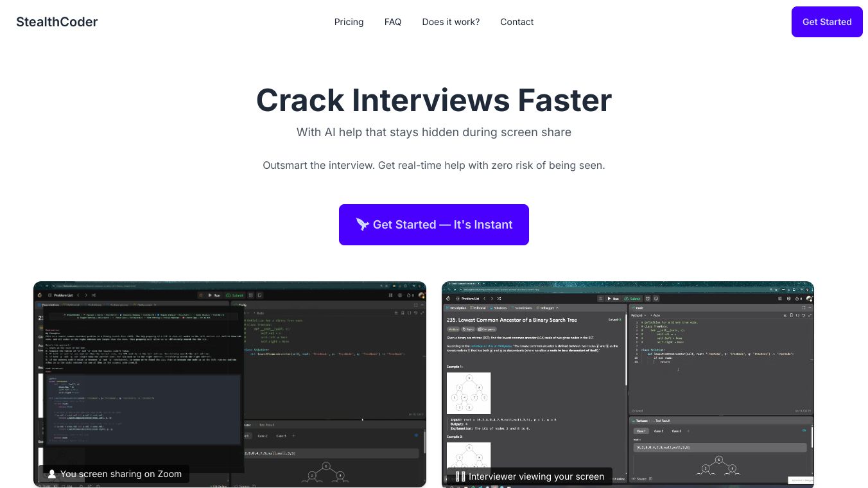Click the "Crack Interviews Faster" headline
Image resolution: width=868 pixels, height=488 pixels.
point(434,100)
